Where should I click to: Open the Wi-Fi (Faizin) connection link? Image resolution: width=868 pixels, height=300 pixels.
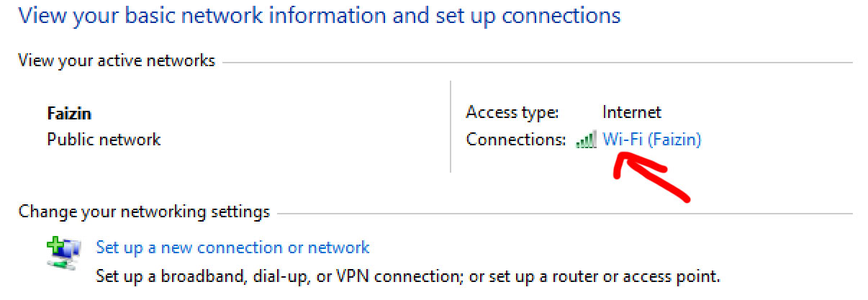click(x=651, y=140)
